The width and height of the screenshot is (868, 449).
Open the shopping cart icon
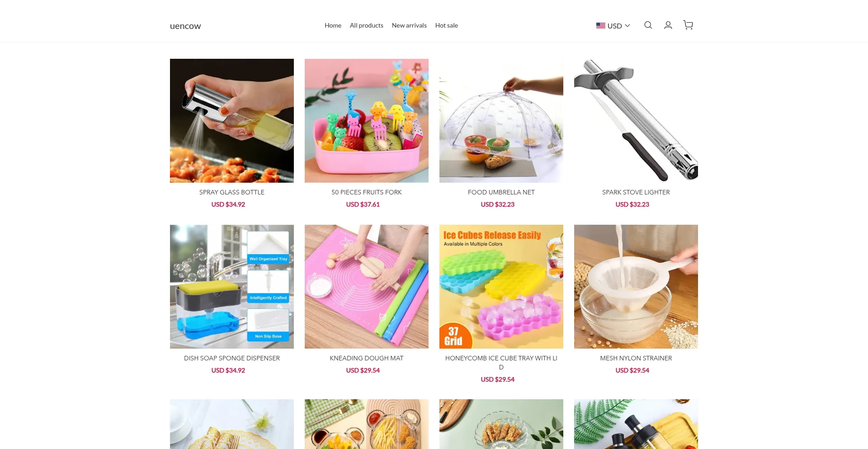pos(688,25)
